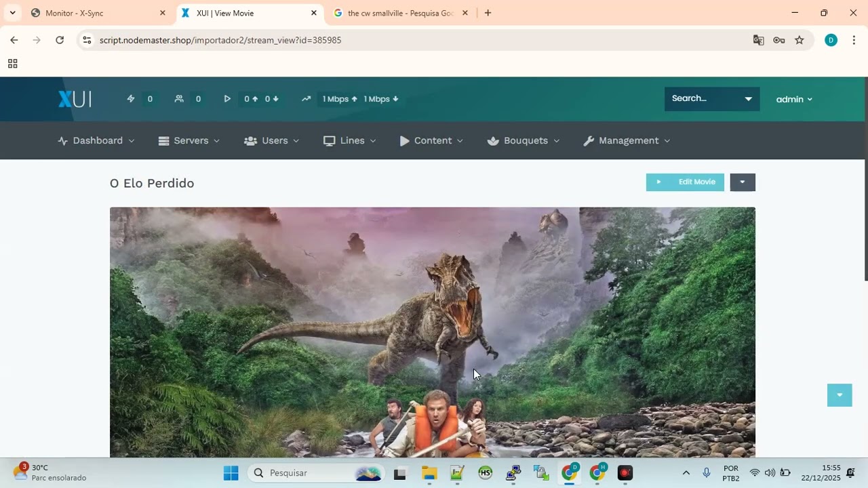Open a new browser tab
Image resolution: width=868 pixels, height=488 pixels.
pyautogui.click(x=488, y=13)
